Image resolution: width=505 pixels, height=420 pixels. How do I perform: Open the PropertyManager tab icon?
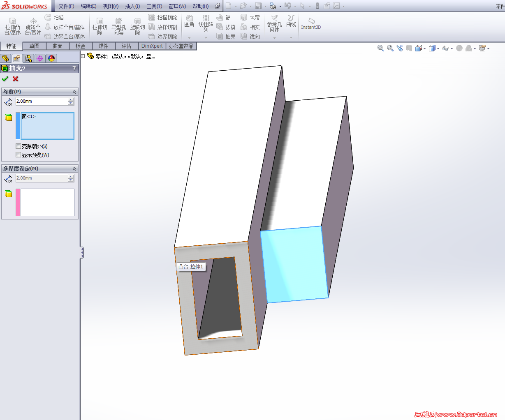(17, 58)
